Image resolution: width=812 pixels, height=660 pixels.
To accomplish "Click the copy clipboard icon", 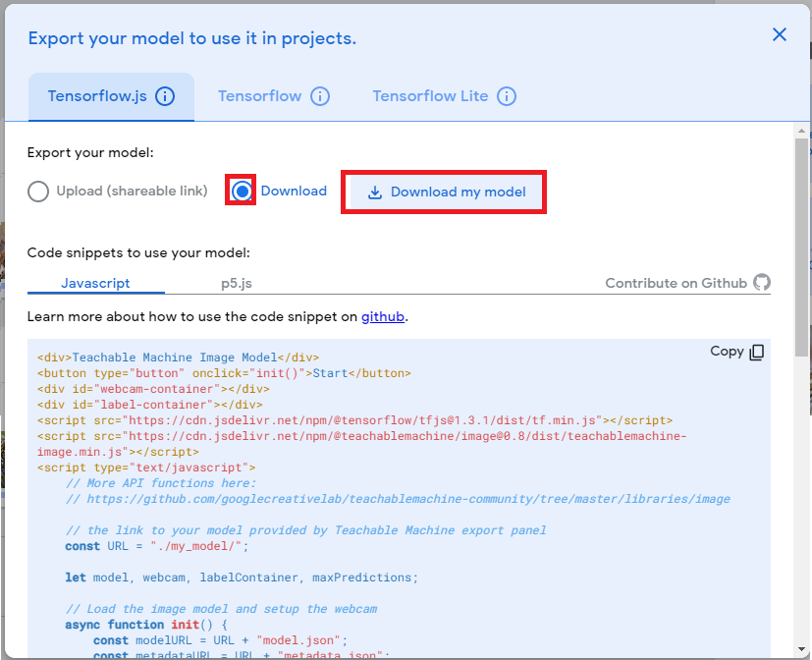I will 757,353.
